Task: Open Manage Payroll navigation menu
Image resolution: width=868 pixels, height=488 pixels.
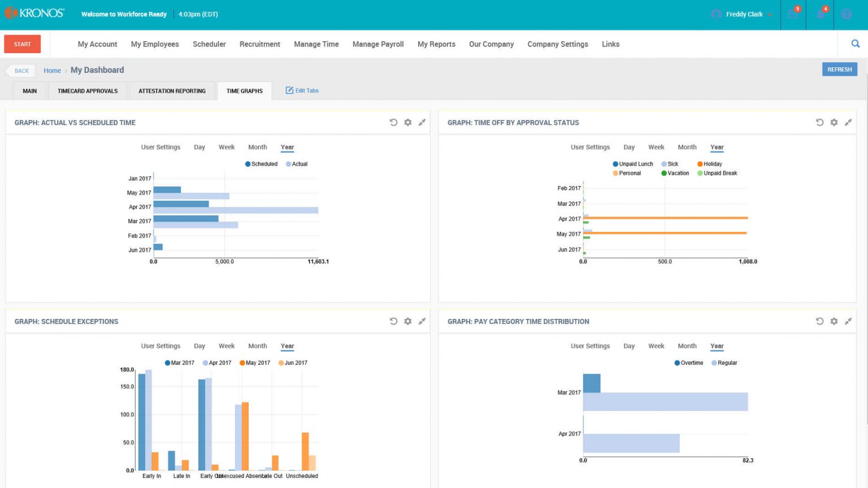Action: (x=377, y=44)
